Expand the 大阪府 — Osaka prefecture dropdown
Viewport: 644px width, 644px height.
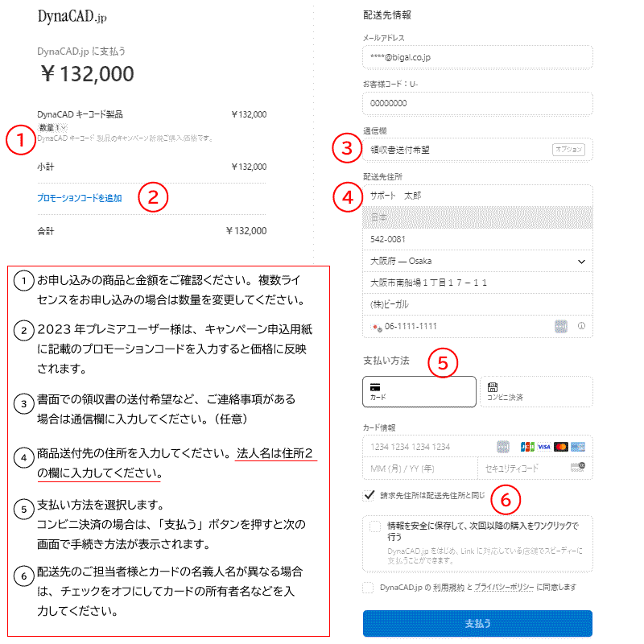tap(477, 261)
